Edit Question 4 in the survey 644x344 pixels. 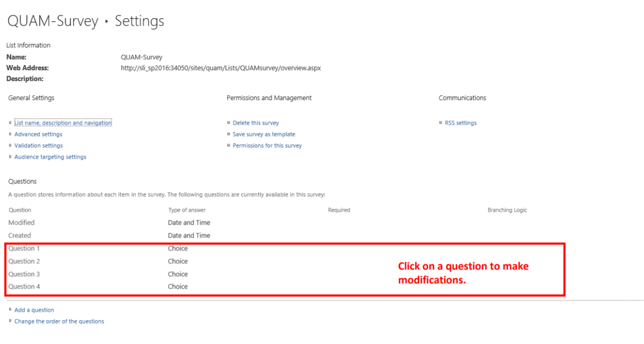pyautogui.click(x=24, y=286)
